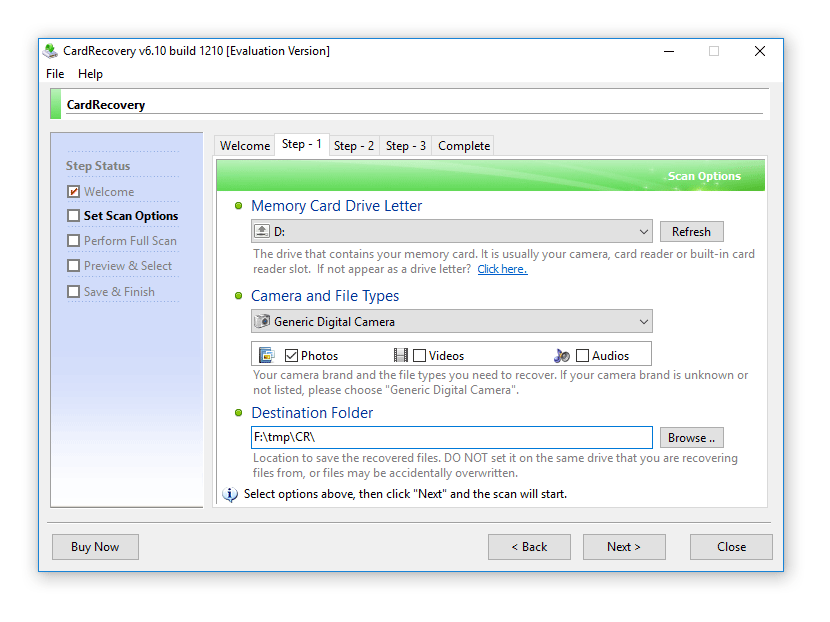Image resolution: width=830 pixels, height=622 pixels.
Task: Click the blue info icon near bottom hint
Action: [230, 494]
